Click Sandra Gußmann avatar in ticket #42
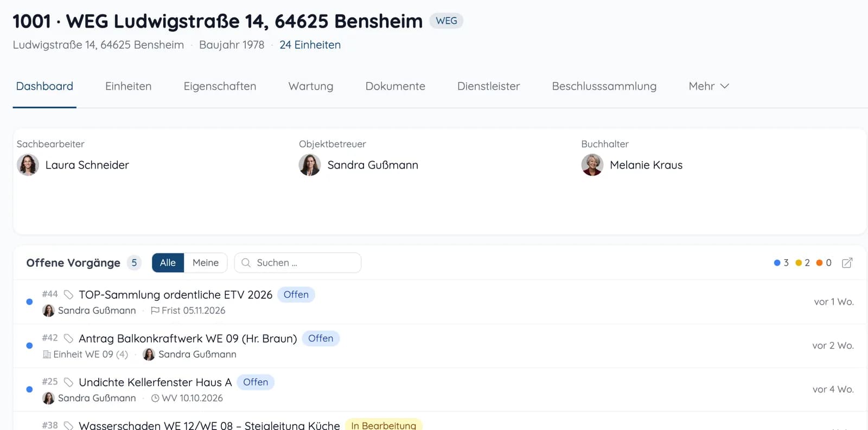This screenshot has height=430, width=868. pyautogui.click(x=149, y=355)
